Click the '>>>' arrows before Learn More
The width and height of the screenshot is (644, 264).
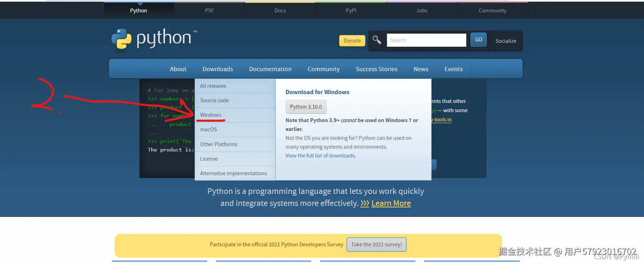coord(365,203)
